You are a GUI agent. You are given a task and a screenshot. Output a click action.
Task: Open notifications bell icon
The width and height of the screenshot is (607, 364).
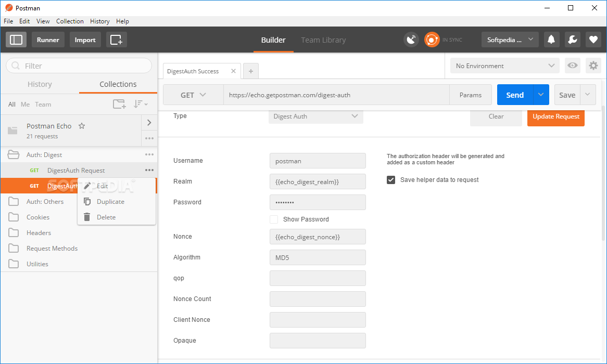[552, 40]
